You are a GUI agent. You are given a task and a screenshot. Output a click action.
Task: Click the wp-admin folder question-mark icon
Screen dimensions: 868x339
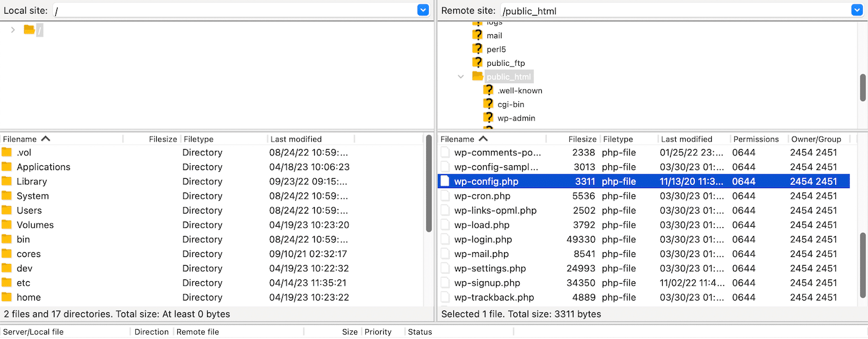click(489, 117)
